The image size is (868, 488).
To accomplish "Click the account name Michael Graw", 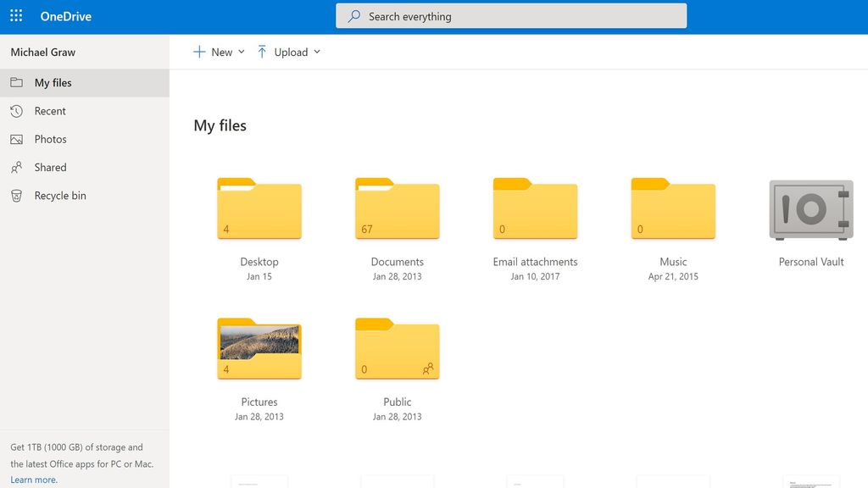I will [42, 52].
